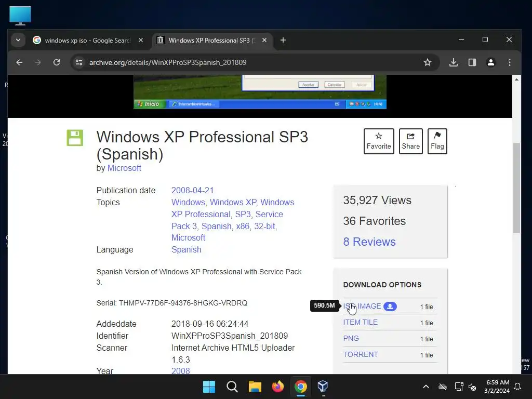Open Chrome profile icon
532x399 pixels.
pos(490,62)
